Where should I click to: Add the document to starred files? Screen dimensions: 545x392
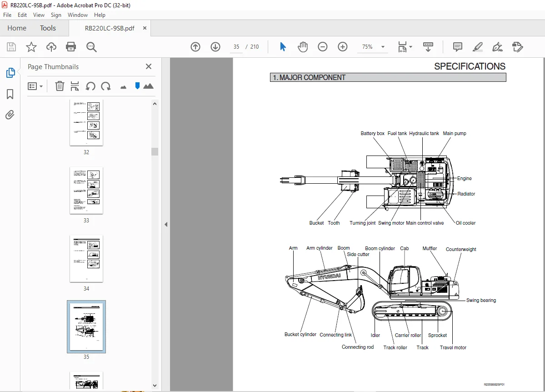(x=31, y=47)
